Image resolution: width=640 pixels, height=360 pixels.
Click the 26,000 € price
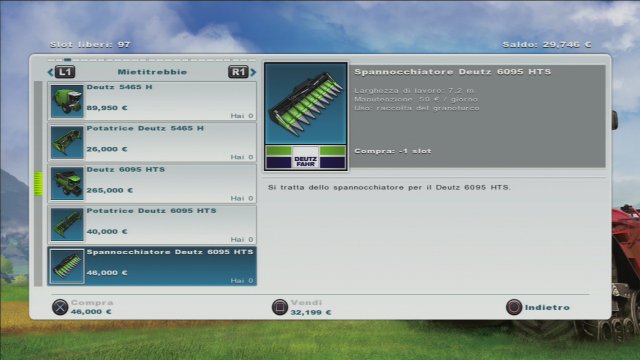pyautogui.click(x=107, y=149)
